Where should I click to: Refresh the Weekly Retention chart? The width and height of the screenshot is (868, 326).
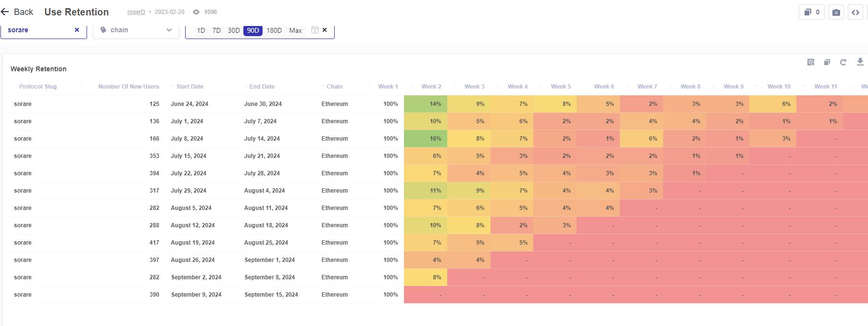(843, 62)
